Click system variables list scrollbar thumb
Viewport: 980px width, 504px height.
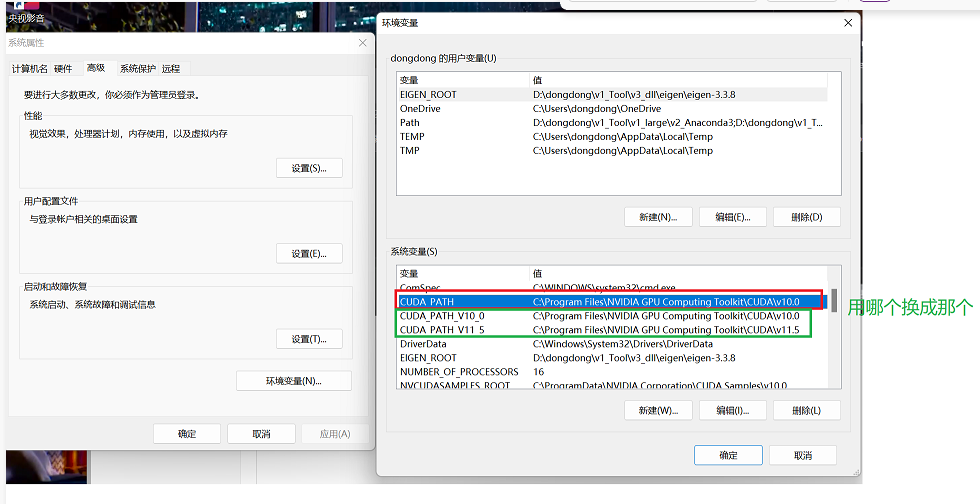tap(834, 301)
